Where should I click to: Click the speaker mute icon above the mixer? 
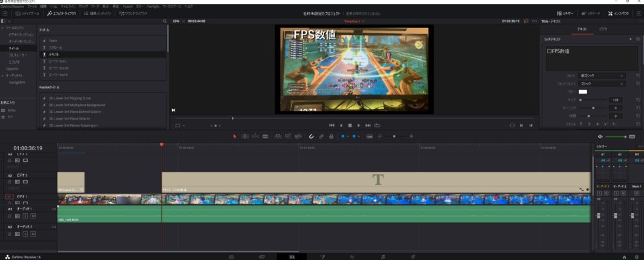[600, 136]
